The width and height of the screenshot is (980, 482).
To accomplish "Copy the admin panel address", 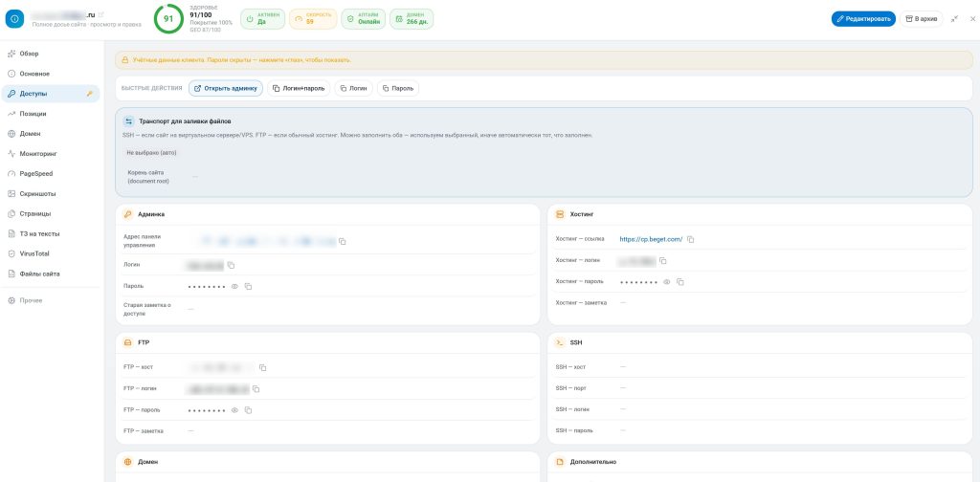I will point(343,241).
